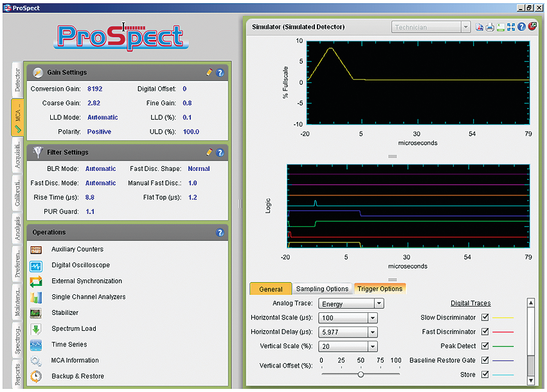
Task: Disable the Peak Detect digital trace
Action: [x=485, y=346]
